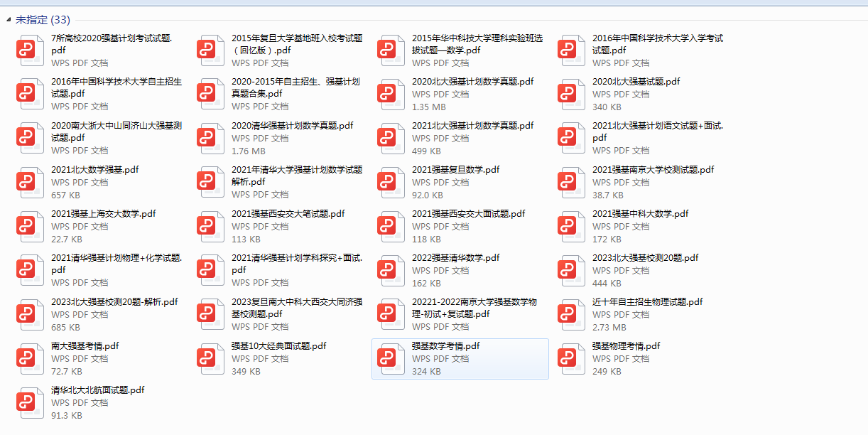Select PDF icon of 2021清华强基计划学科探究+面试
This screenshot has width=868, height=435.
210,271
